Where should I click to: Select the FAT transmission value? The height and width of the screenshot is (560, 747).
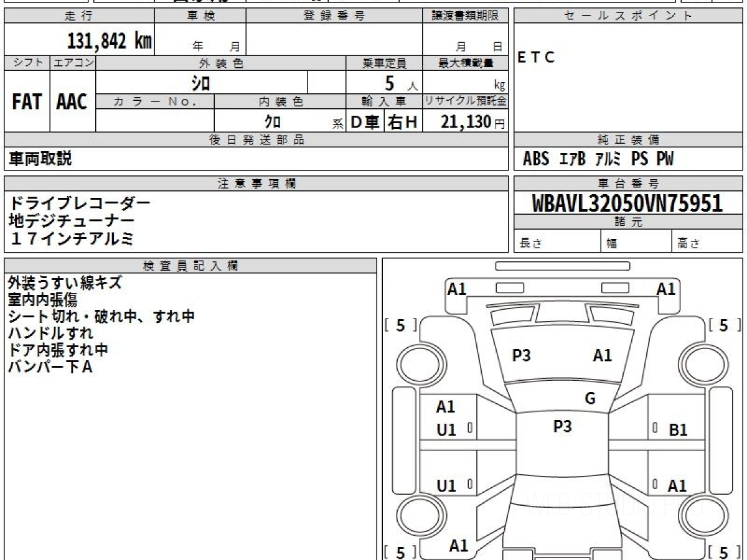pyautogui.click(x=27, y=102)
